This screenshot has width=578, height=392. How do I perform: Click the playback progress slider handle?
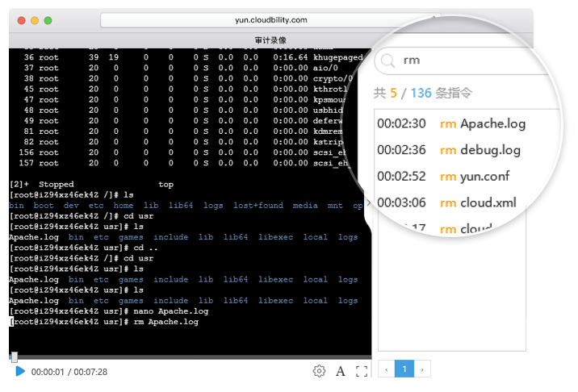[x=15, y=357]
